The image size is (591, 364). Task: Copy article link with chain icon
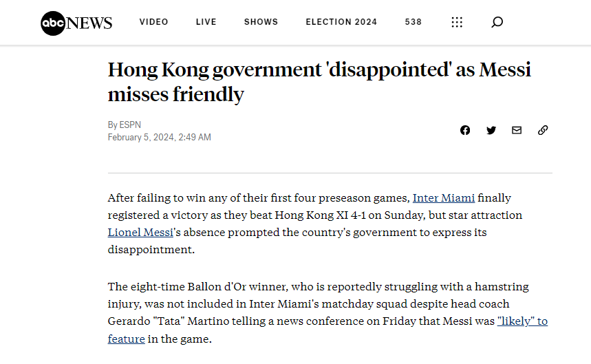coord(543,130)
